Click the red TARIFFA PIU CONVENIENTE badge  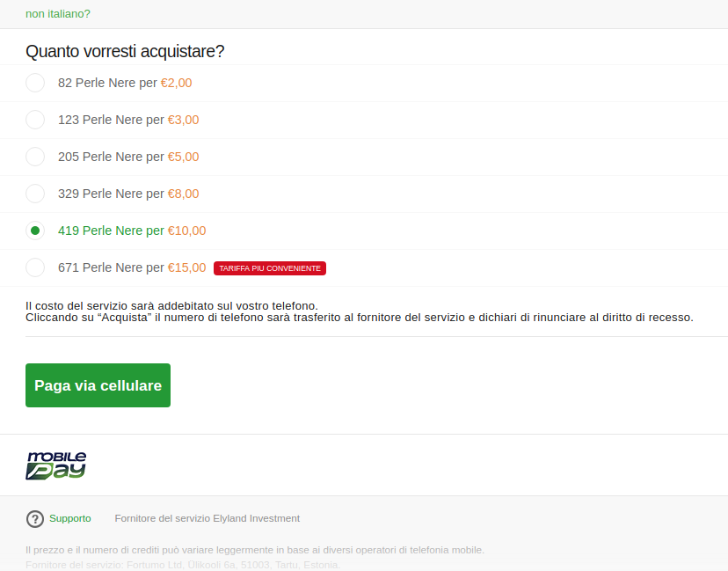point(270,268)
